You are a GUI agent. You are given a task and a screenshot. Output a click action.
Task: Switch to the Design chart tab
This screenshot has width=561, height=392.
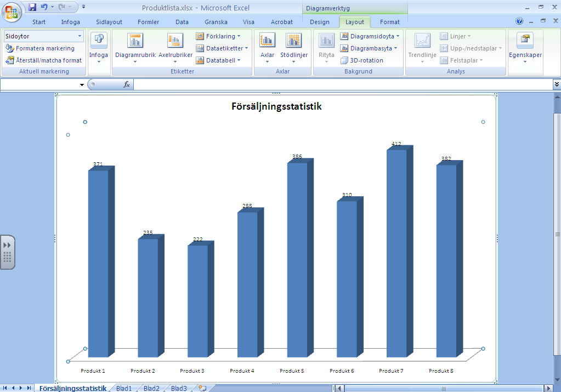click(320, 22)
